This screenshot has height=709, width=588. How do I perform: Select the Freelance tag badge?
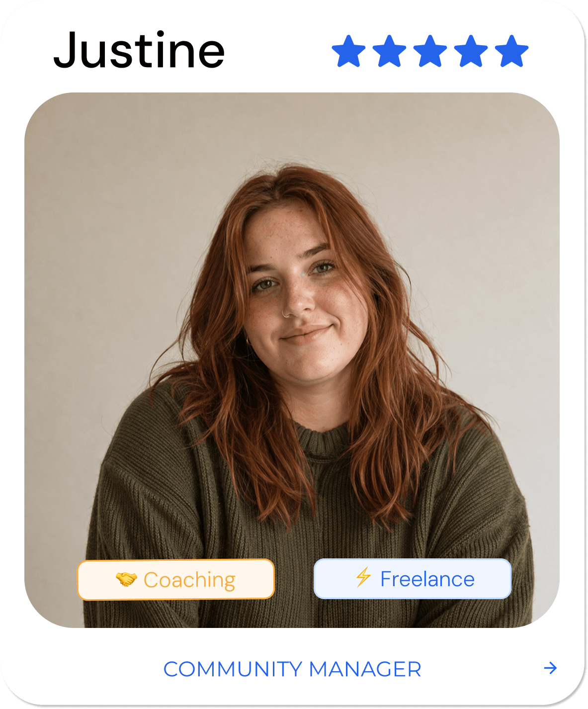point(413,578)
